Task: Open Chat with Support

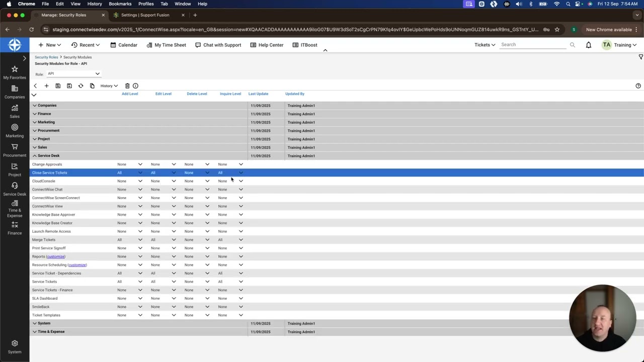Action: pyautogui.click(x=218, y=45)
